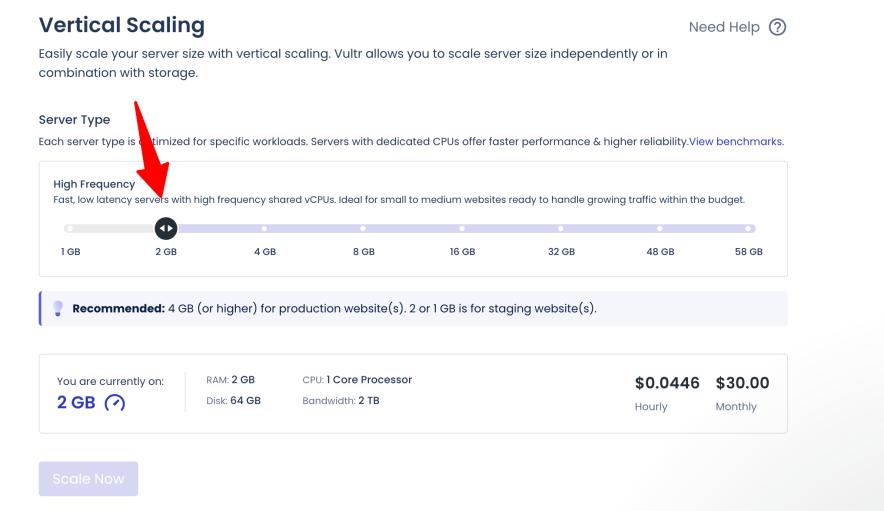Click the Scale Now button
The width and height of the screenshot is (884, 511).
coord(89,479)
